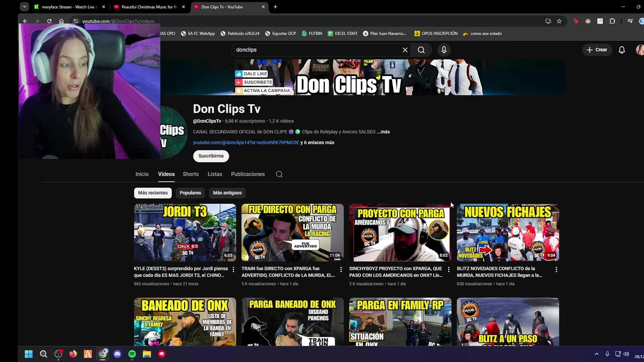Open the Inicio channel tab
The image size is (644, 362).
pyautogui.click(x=142, y=174)
